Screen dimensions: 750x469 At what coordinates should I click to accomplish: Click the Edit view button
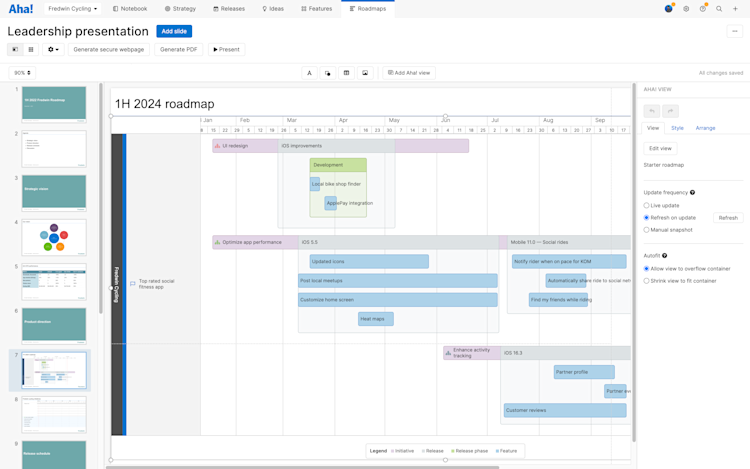(660, 148)
